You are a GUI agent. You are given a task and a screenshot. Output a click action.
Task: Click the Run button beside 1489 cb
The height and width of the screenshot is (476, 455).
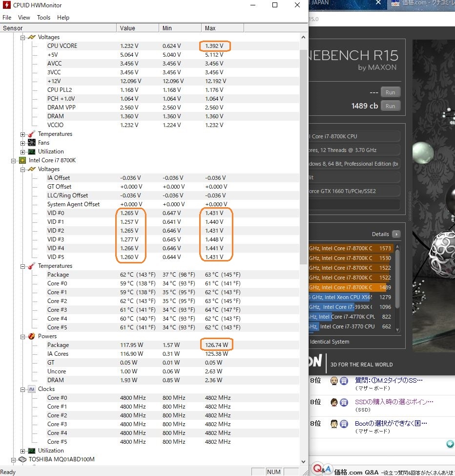(x=391, y=106)
